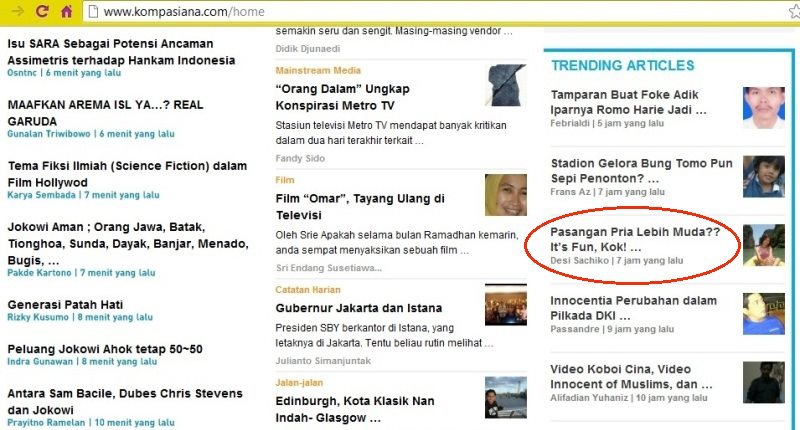Open thumbnail beside Film "Omar" article
The width and height of the screenshot is (800, 430).
point(506,195)
